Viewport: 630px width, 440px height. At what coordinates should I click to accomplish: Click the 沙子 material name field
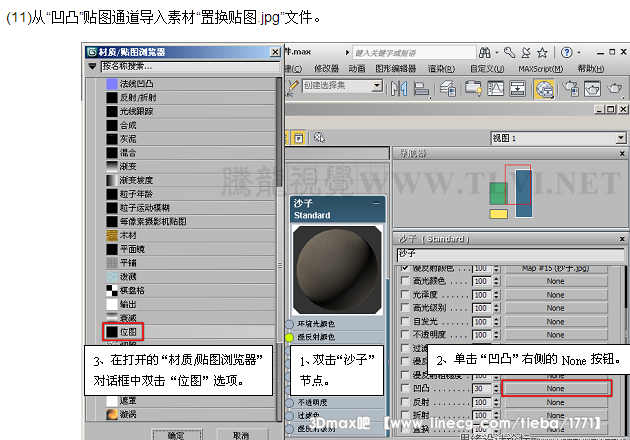click(511, 254)
